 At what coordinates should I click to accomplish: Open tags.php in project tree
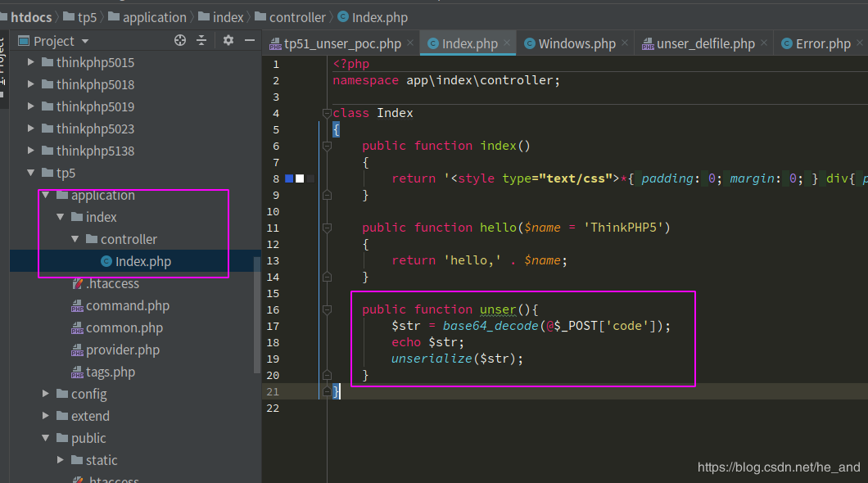coord(111,372)
